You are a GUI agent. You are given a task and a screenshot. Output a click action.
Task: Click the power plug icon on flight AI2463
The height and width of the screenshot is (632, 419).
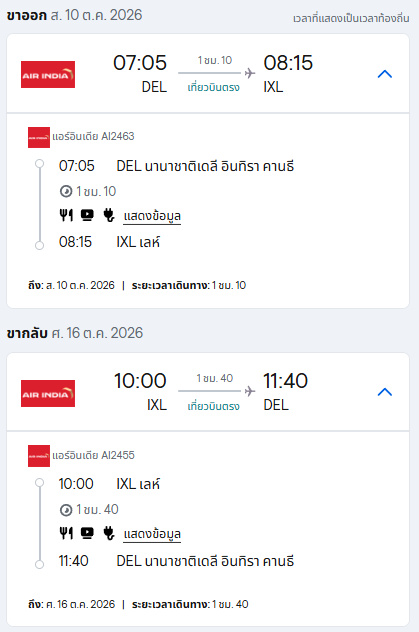point(108,215)
